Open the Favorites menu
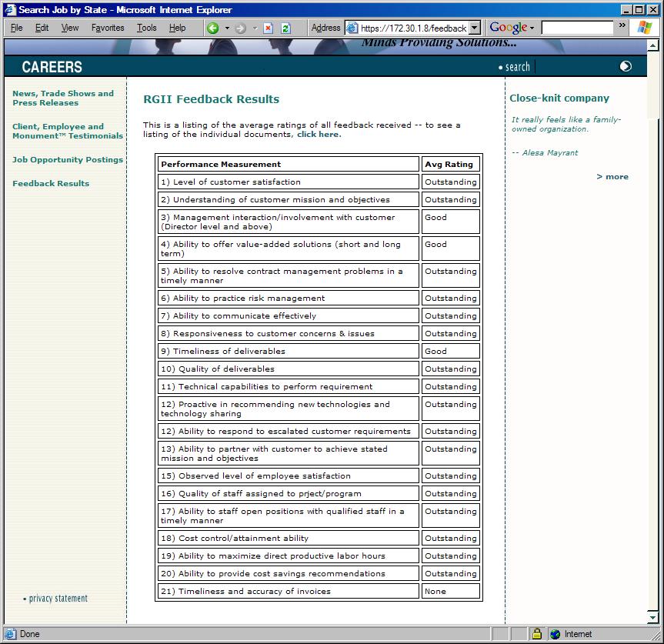The width and height of the screenshot is (664, 644). click(108, 28)
